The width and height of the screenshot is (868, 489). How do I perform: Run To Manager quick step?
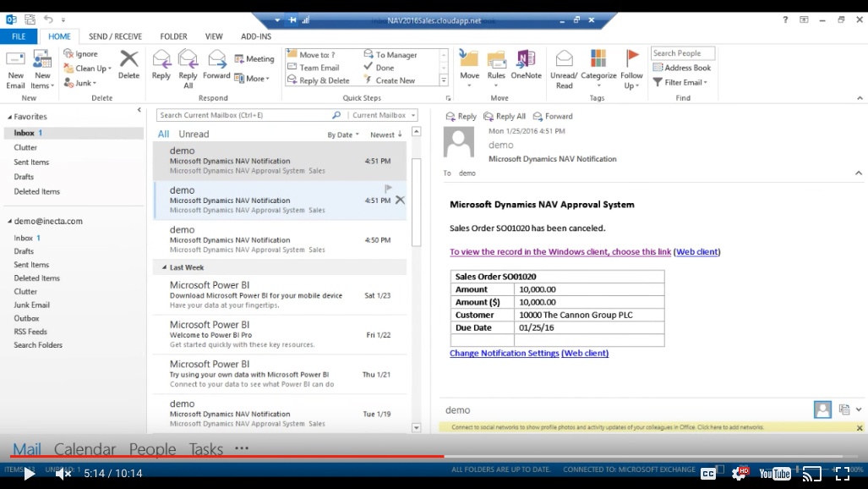pyautogui.click(x=390, y=54)
